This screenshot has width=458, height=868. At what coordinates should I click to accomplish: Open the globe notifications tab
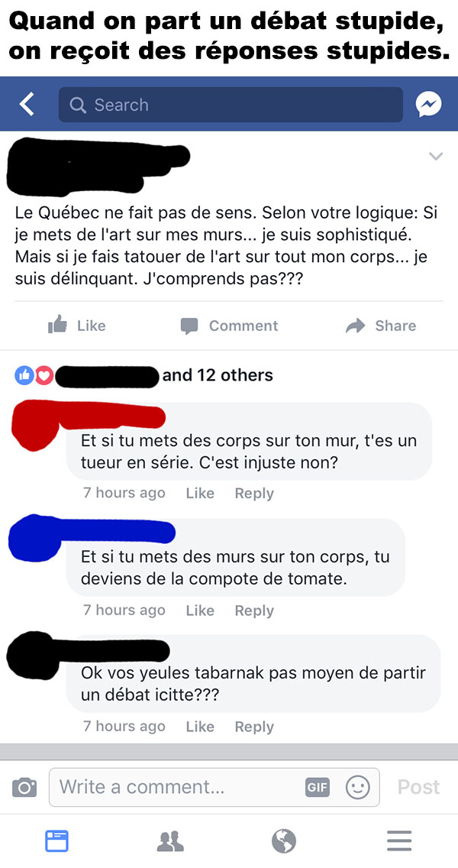tap(284, 840)
